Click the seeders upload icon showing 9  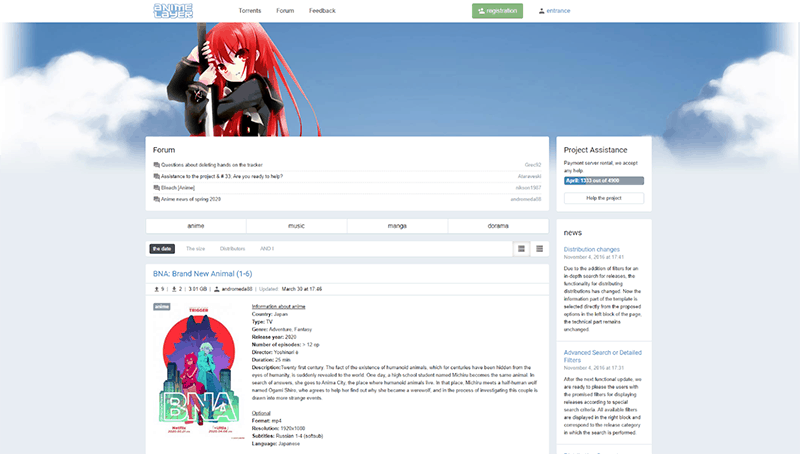click(157, 289)
